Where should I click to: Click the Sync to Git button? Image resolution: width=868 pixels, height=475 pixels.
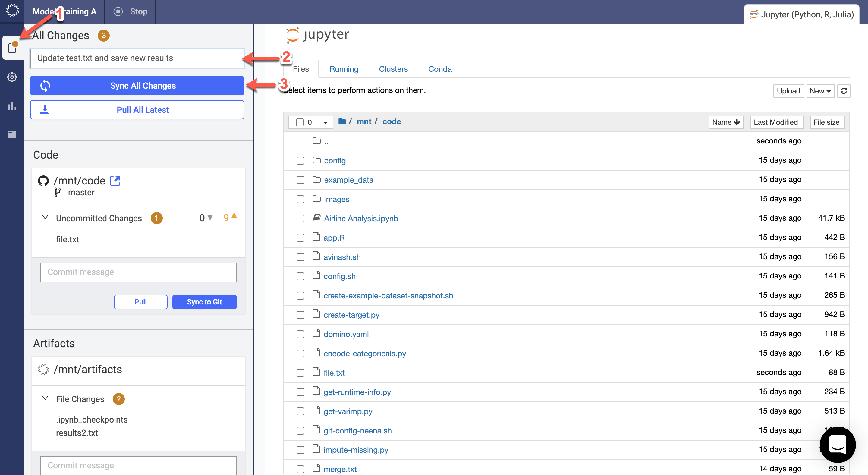click(204, 302)
